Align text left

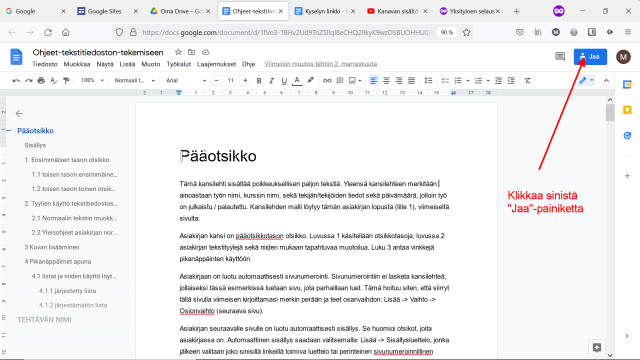click(373, 81)
